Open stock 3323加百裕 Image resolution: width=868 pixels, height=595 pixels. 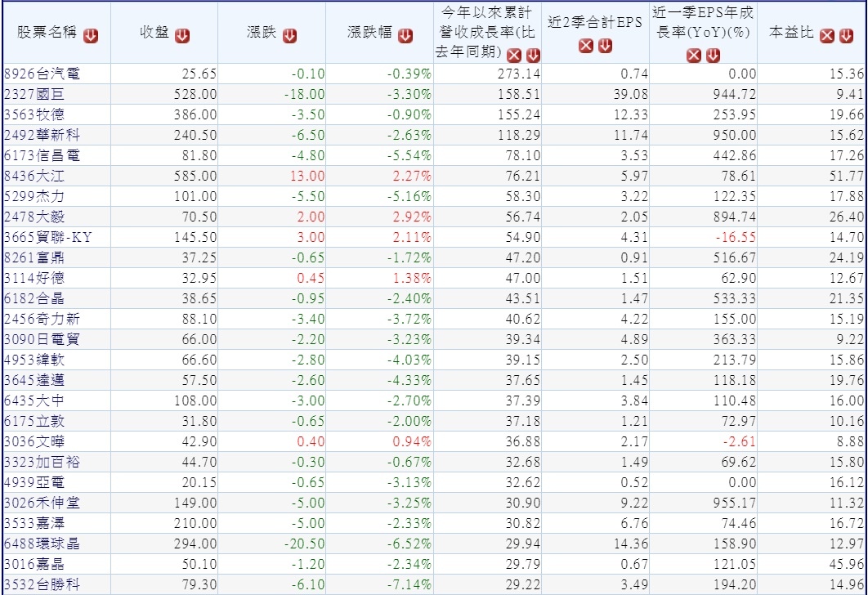tap(42, 462)
